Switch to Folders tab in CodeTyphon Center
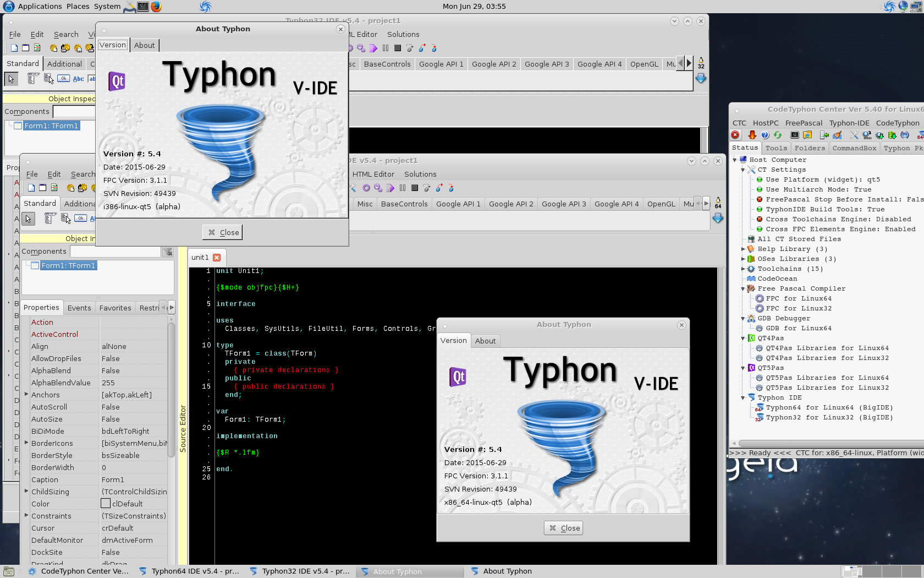Screen dimensions: 924x578 (810, 148)
